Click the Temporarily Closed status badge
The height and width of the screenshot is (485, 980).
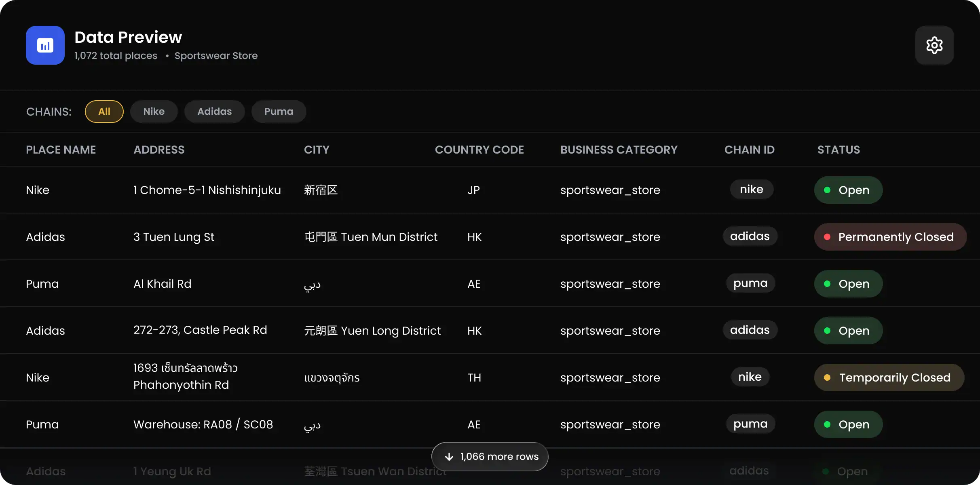pos(889,377)
